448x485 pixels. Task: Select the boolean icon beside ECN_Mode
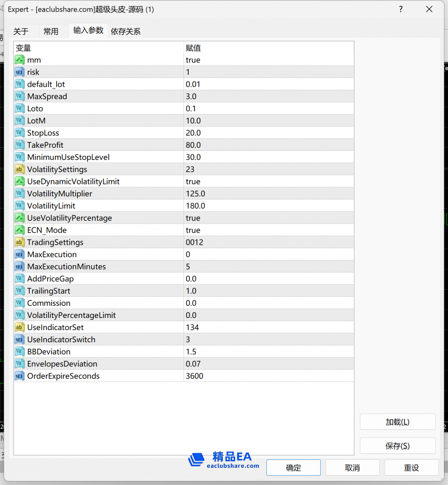pos(19,230)
